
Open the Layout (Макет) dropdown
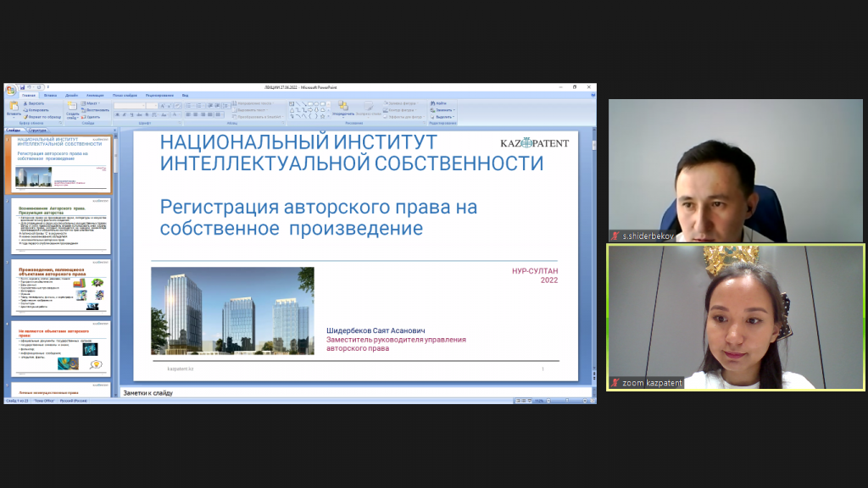click(92, 103)
